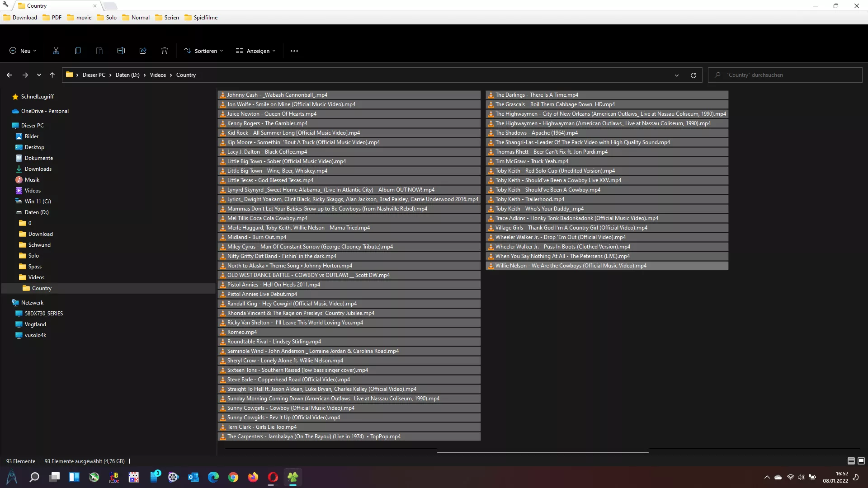Select Romeo.mp4 file

pyautogui.click(x=349, y=332)
